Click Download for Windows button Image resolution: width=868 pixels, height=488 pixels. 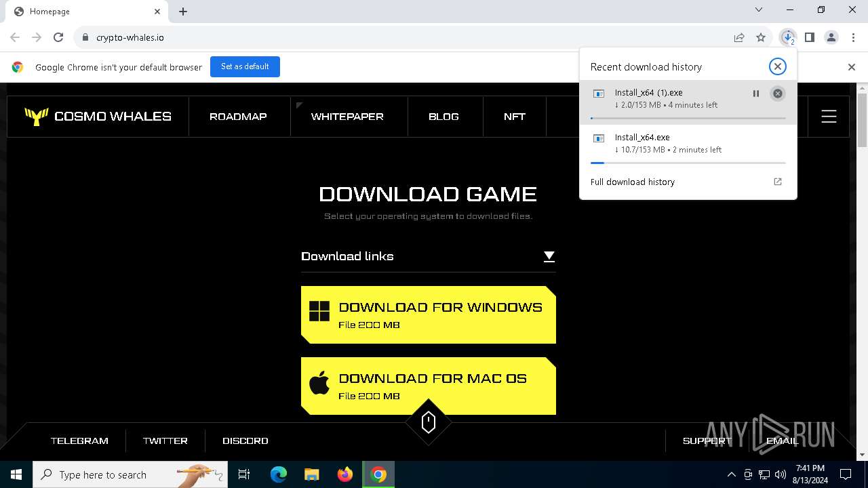coord(429,315)
